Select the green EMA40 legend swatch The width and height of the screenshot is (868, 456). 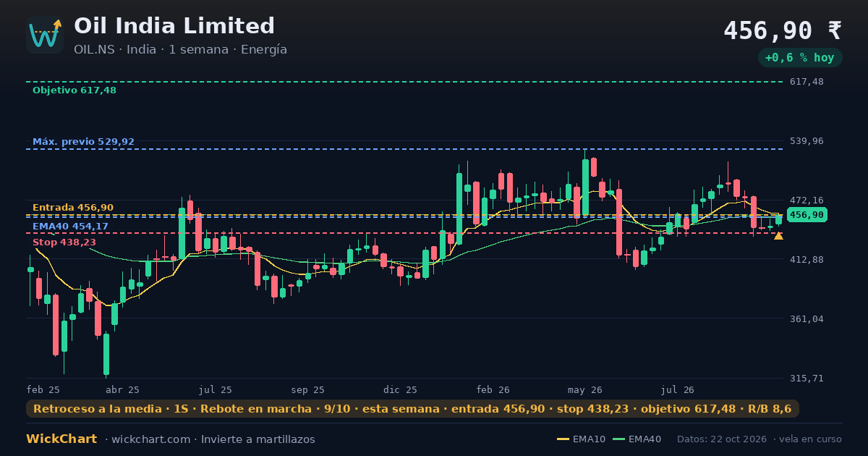[618, 439]
